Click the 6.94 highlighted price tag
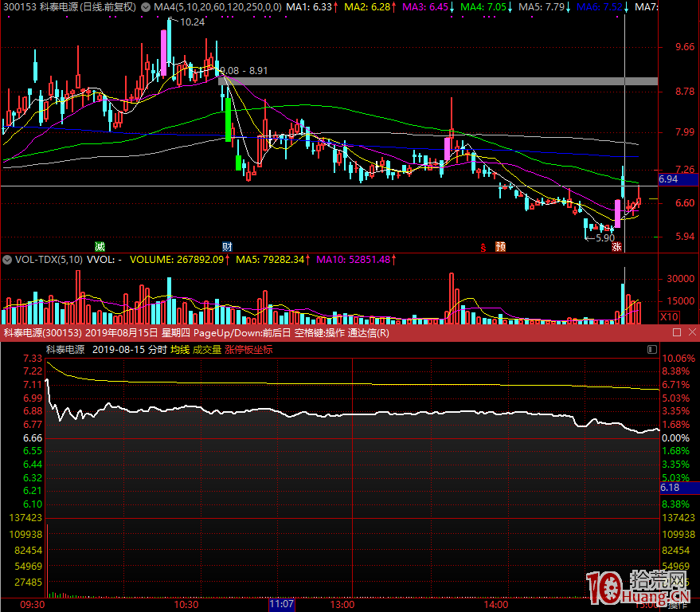700x612 pixels. (678, 179)
